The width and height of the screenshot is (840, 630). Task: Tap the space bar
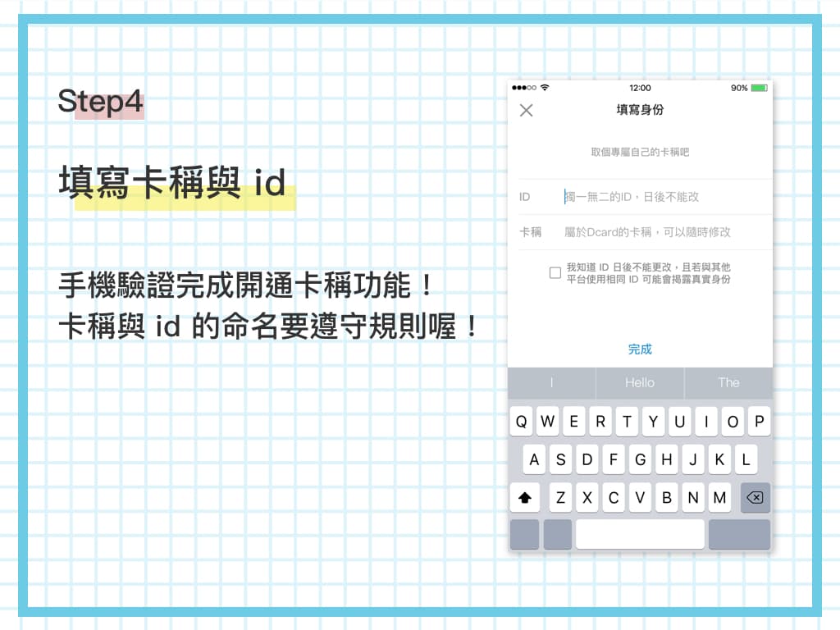(640, 534)
